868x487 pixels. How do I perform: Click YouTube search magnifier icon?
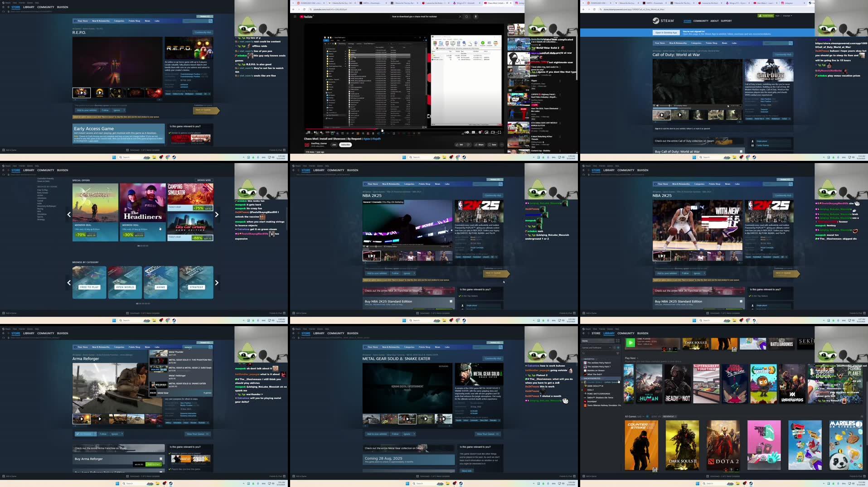pyautogui.click(x=466, y=16)
